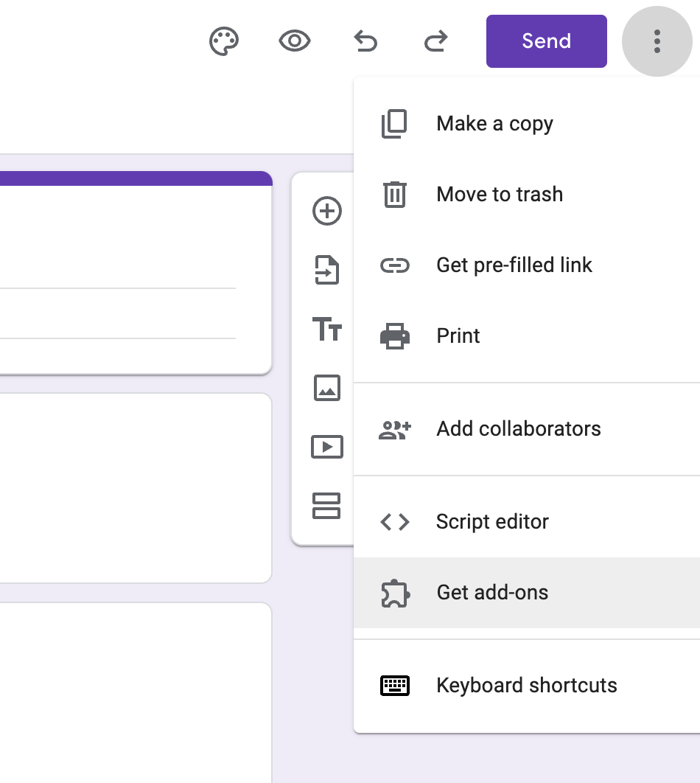Redo the last action
The image size is (700, 783).
pos(436,42)
